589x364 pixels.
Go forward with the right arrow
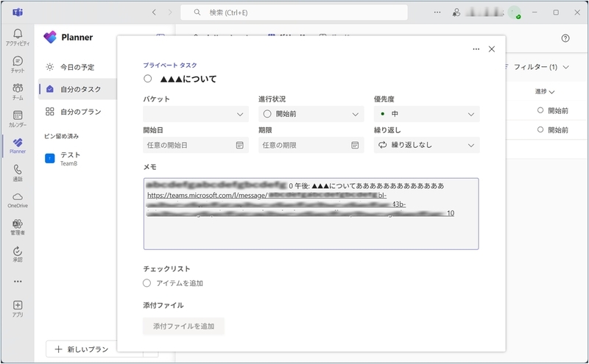[x=170, y=13]
